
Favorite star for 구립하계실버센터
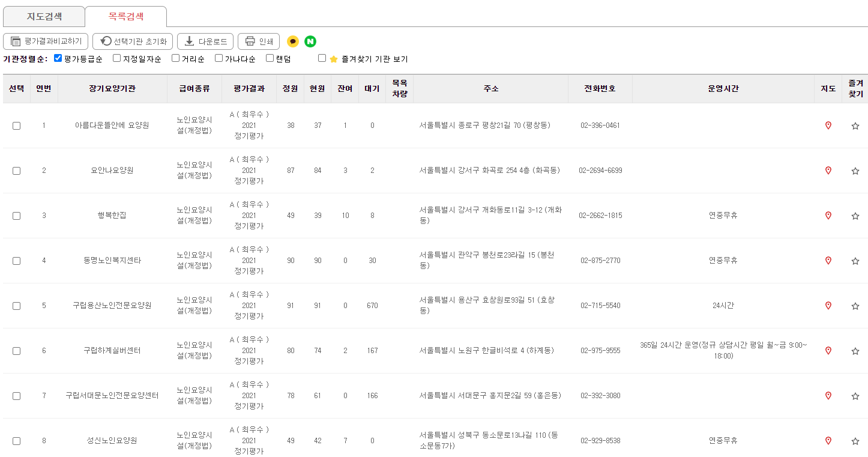pyautogui.click(x=855, y=351)
